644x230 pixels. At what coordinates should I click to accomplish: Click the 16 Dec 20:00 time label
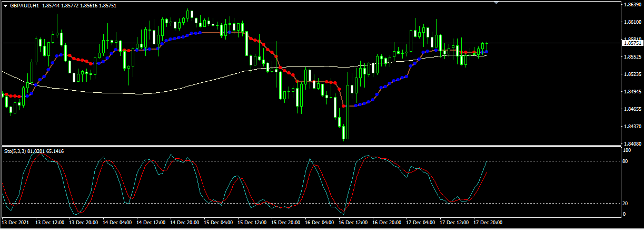[x=387, y=223]
